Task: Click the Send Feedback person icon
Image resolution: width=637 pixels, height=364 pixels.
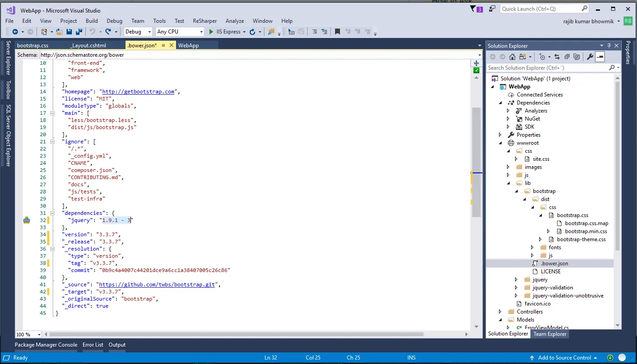Action: [492, 8]
